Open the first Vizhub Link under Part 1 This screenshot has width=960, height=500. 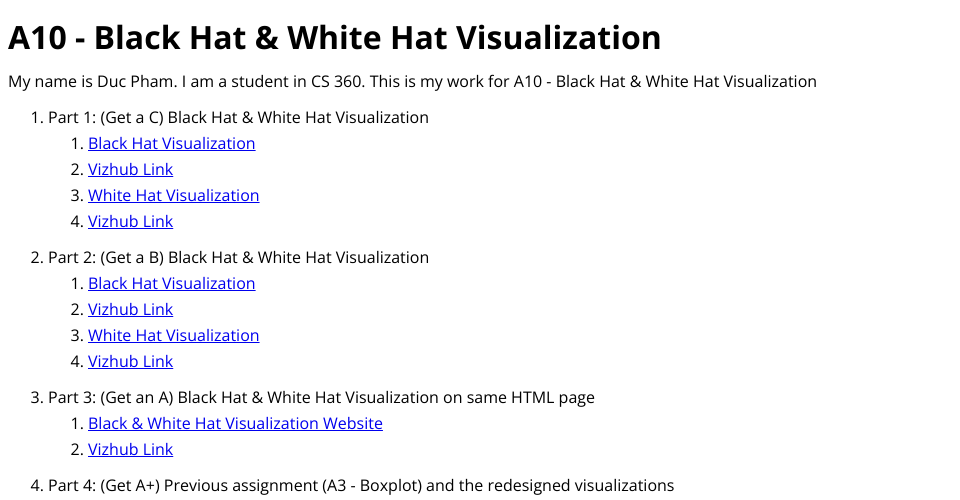(x=130, y=169)
